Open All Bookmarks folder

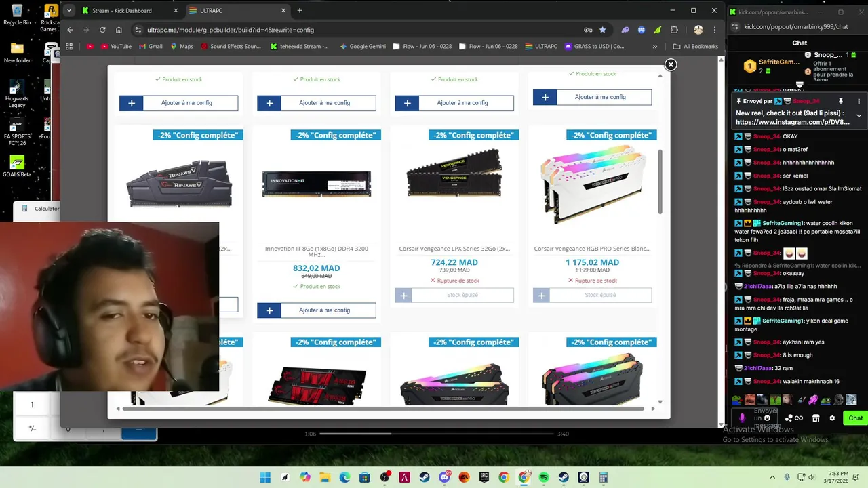[x=695, y=47]
